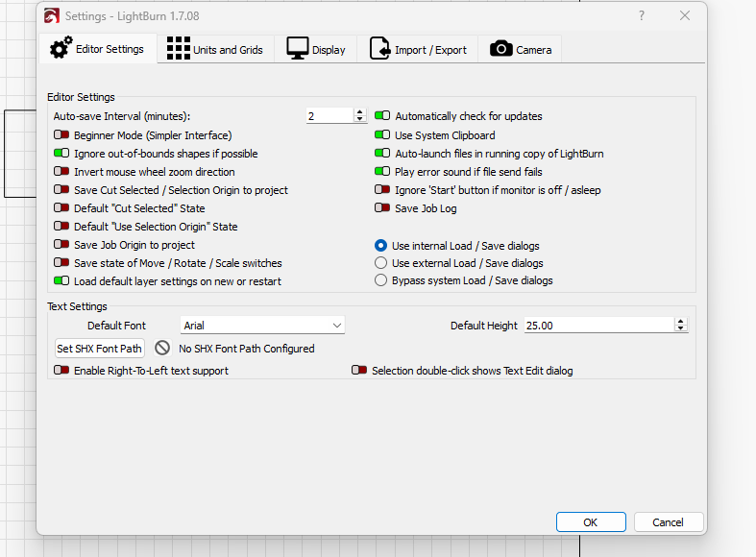Screen dimensions: 756x557
Task: Enable Beginner Mode simpler interface
Action: click(61, 135)
